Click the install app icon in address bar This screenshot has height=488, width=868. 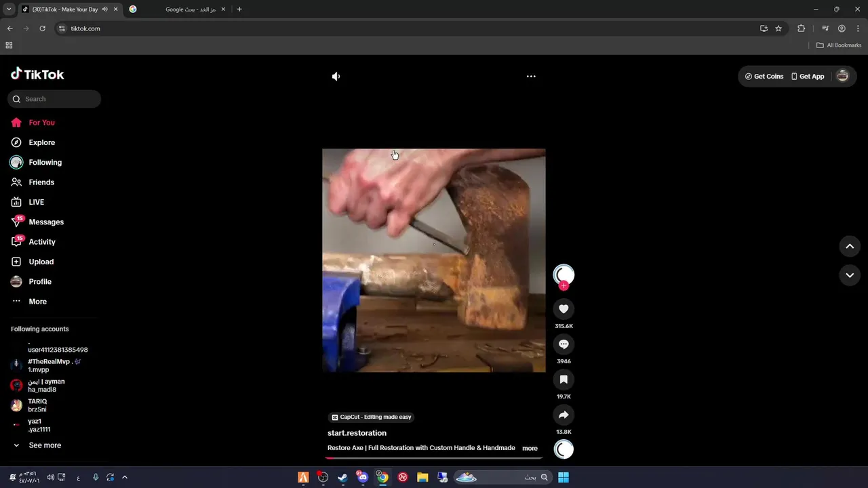coord(764,28)
